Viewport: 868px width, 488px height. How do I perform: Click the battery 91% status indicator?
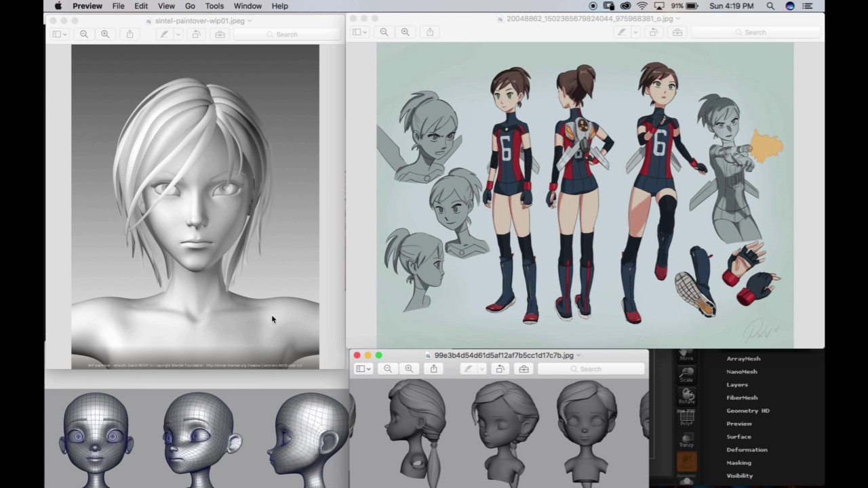coord(684,6)
